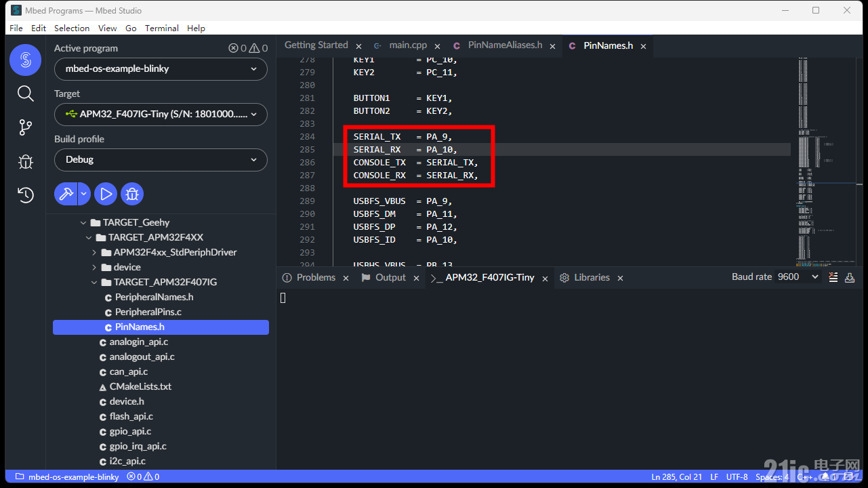Click mbed-os-example-blinky in the status bar
Screen dimensions: 868x488
tap(67, 476)
